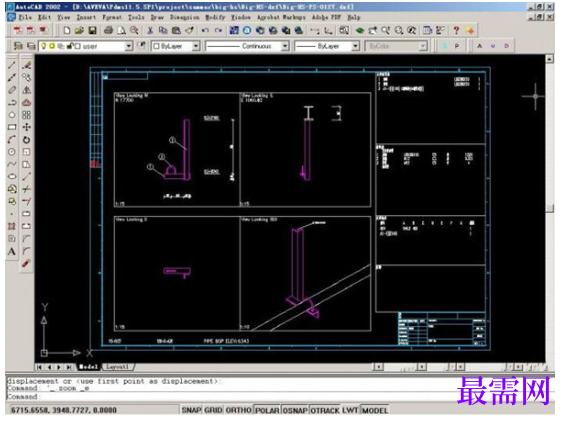Screen dimensions: 569x422
Task: Click the Command line input field
Action: [x=279, y=397]
